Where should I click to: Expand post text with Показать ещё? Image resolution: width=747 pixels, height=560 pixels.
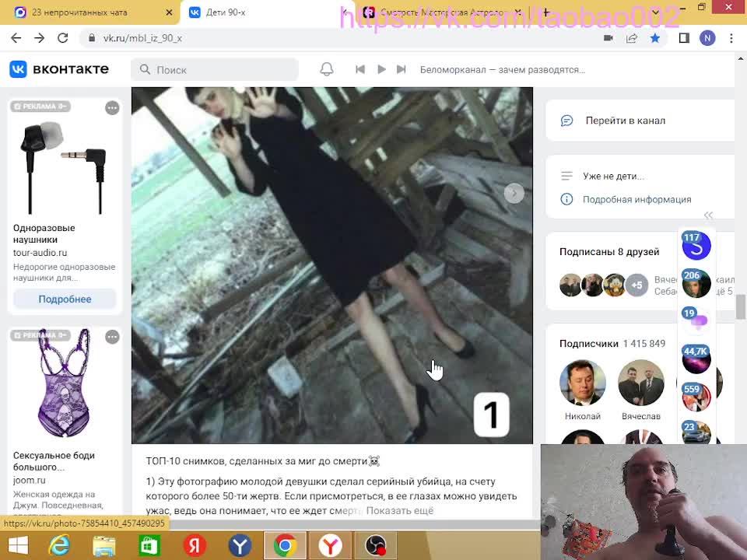pos(400,511)
